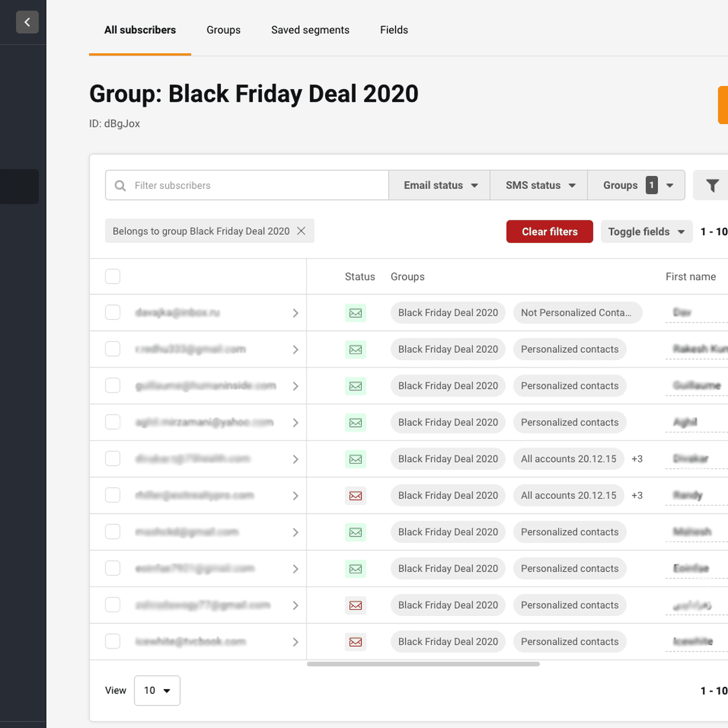
Task: Open the View 10 rows dropdown
Action: (157, 690)
